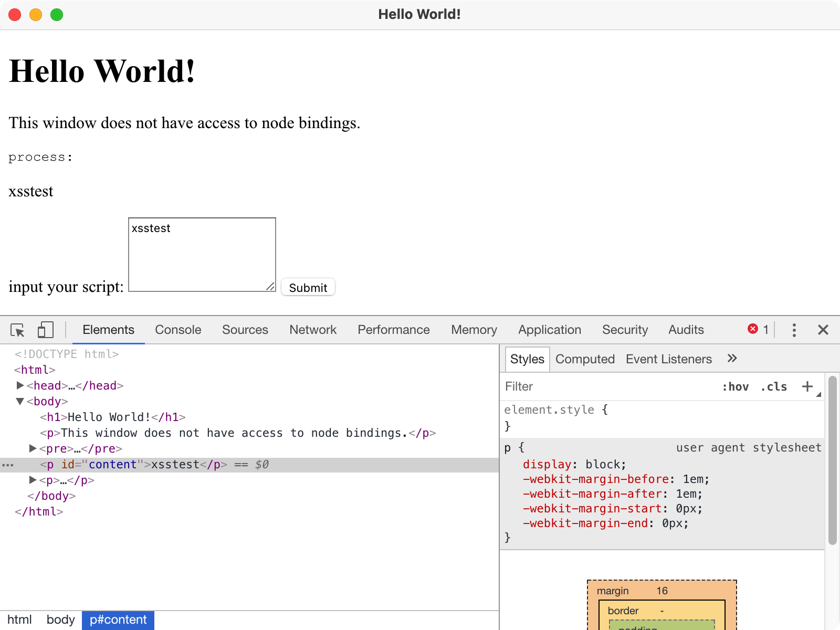The image size is (840, 630).
Task: Select the Event Listeners sidebar tab
Action: (x=669, y=359)
